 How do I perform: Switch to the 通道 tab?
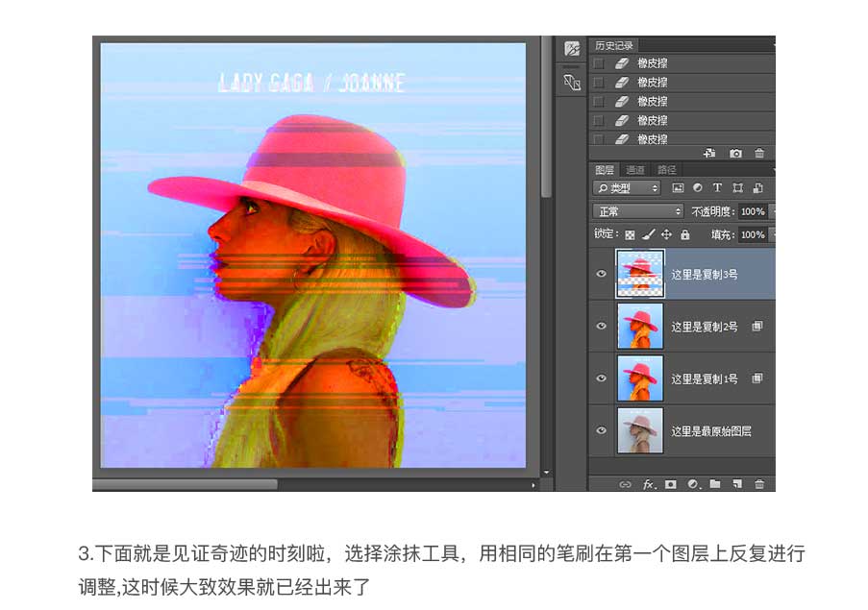coord(635,170)
